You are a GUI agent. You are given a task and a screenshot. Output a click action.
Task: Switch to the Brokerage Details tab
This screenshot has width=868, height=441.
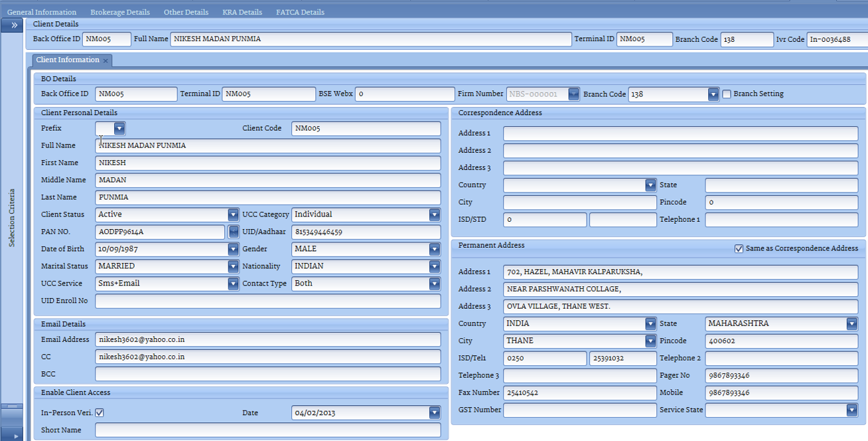[x=120, y=12]
